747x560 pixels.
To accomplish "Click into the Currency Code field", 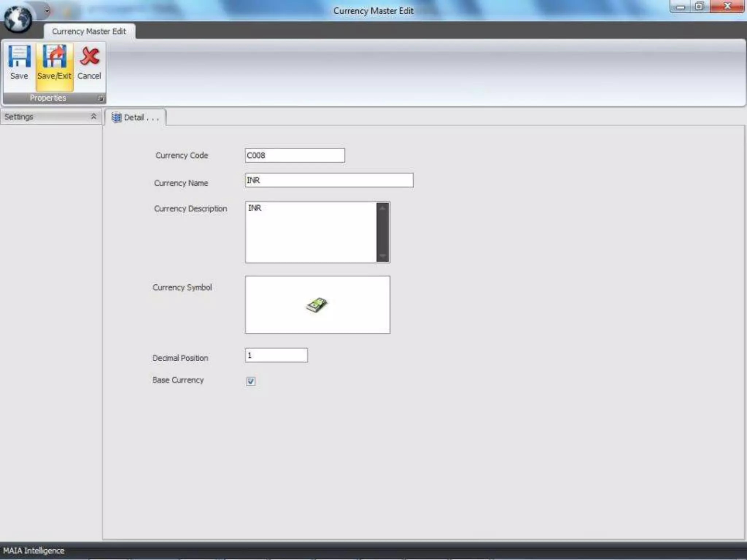I will (295, 155).
